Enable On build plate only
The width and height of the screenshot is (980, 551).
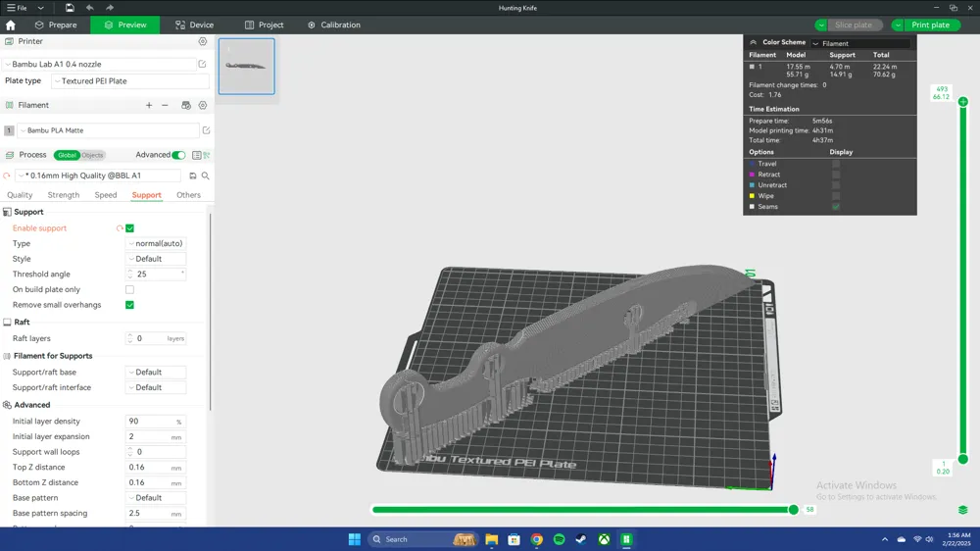(130, 289)
